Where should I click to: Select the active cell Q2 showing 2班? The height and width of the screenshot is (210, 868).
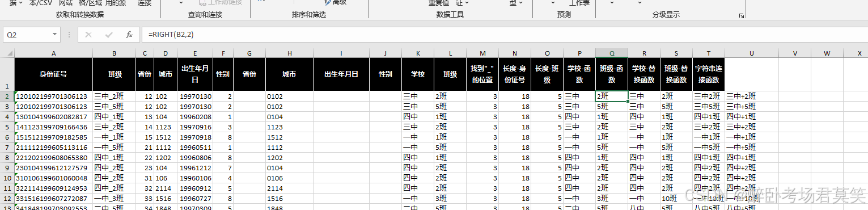[612, 96]
